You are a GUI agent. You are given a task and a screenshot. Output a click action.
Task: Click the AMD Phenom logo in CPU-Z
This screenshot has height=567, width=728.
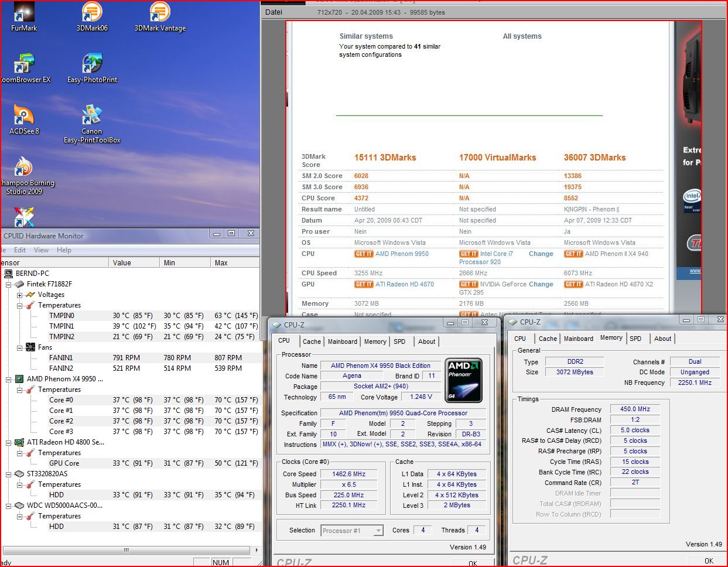[x=464, y=380]
